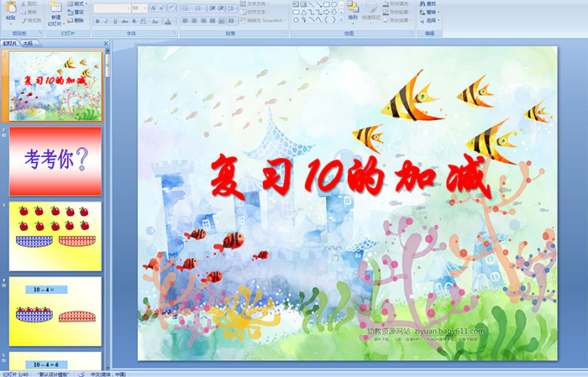
Task: Justify text in paragraph group
Action: tap(213, 21)
